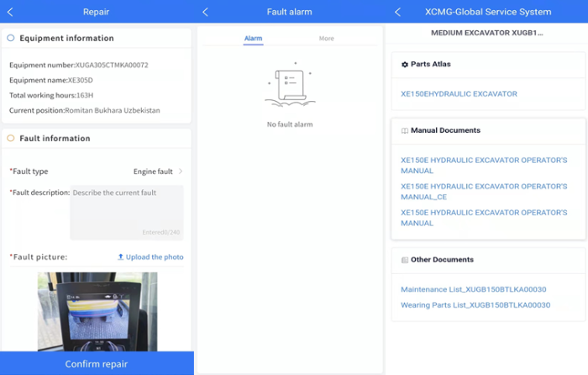Click the Fault information orange circle marker
Screen dimensions: 588x375
pos(11,138)
